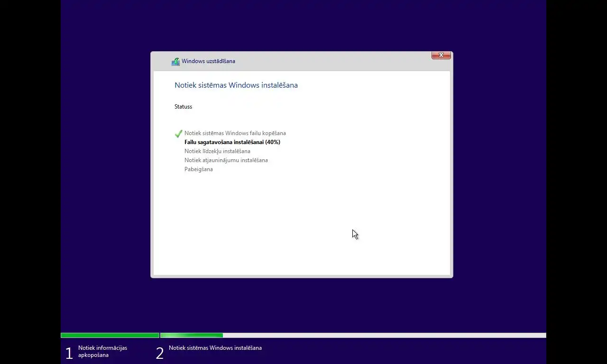Image resolution: width=607 pixels, height=364 pixels.
Task: Select 'Notiek līdzekļu instalēšana' step
Action: 217,151
